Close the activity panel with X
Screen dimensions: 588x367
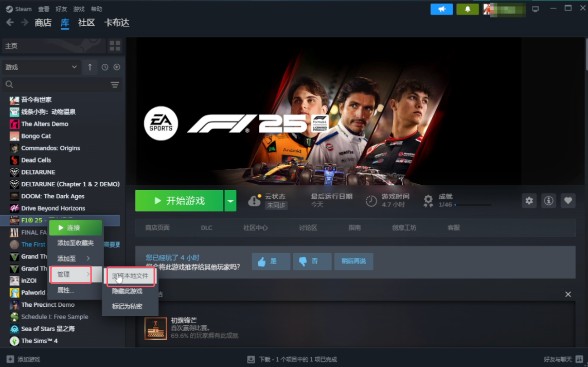click(x=568, y=294)
